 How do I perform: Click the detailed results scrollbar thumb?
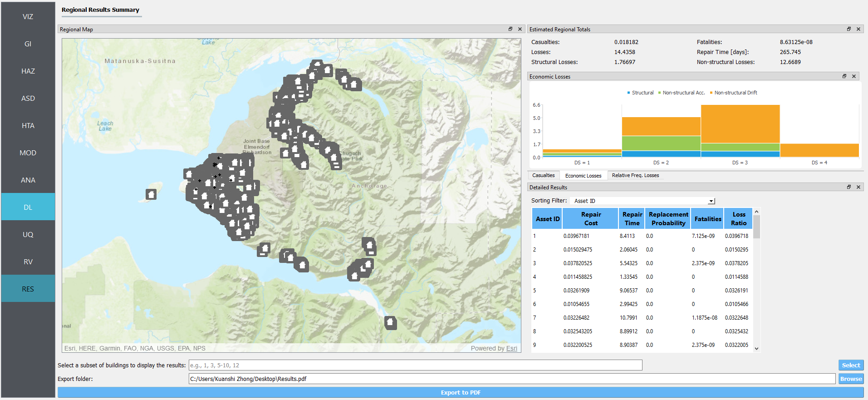[x=756, y=227]
